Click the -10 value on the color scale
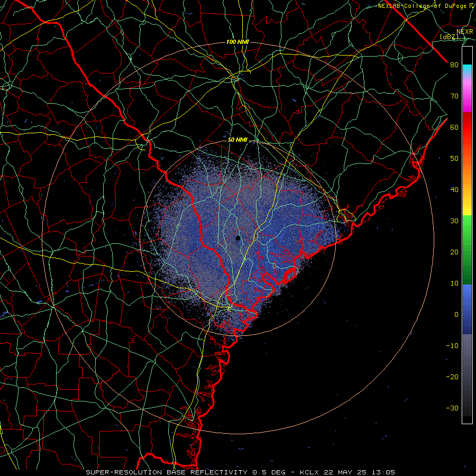Screen dimensions: 476x476 (x=452, y=346)
